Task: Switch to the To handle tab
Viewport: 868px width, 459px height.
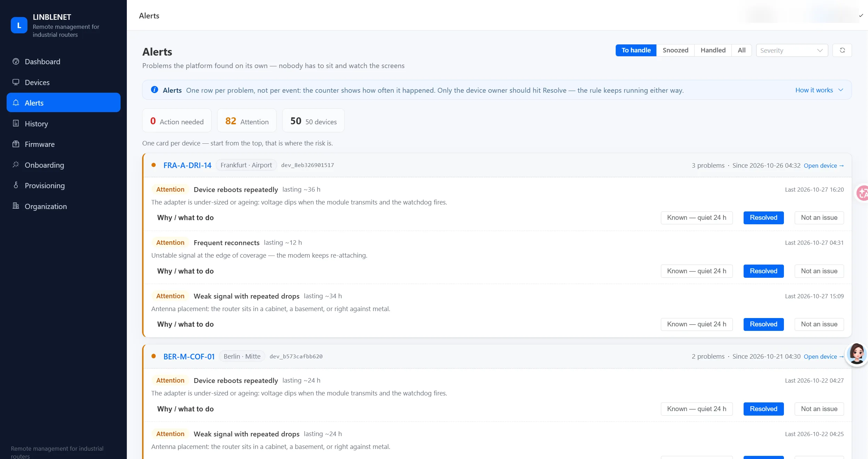Action: coord(636,50)
